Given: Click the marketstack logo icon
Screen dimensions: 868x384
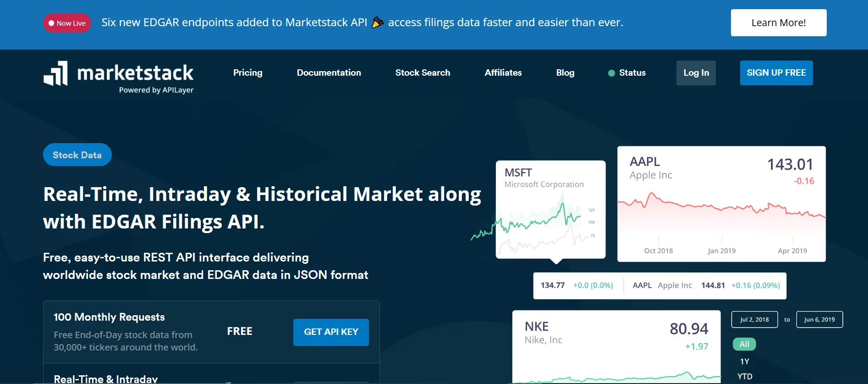Looking at the screenshot, I should [x=55, y=73].
